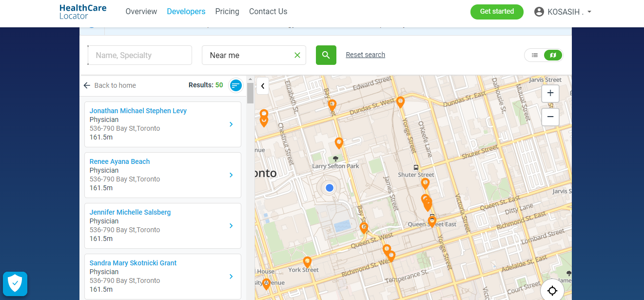
Task: Click the green search magnifier button
Action: (x=326, y=55)
